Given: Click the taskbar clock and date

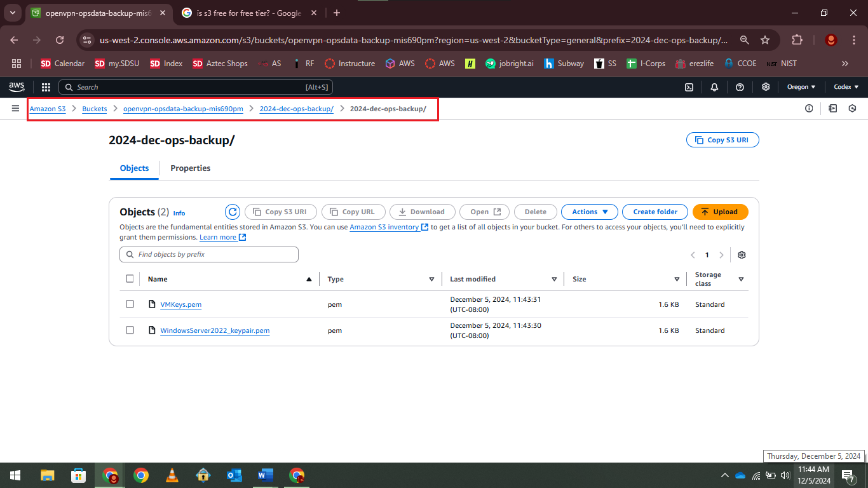Looking at the screenshot, I should click(813, 475).
